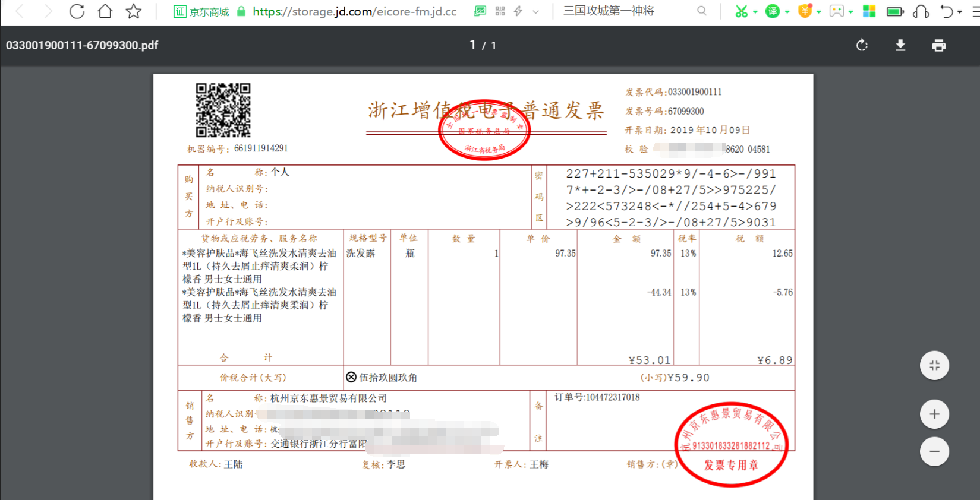Click the invoice number 67099300
The width and height of the screenshot is (980, 500).
[x=686, y=112]
